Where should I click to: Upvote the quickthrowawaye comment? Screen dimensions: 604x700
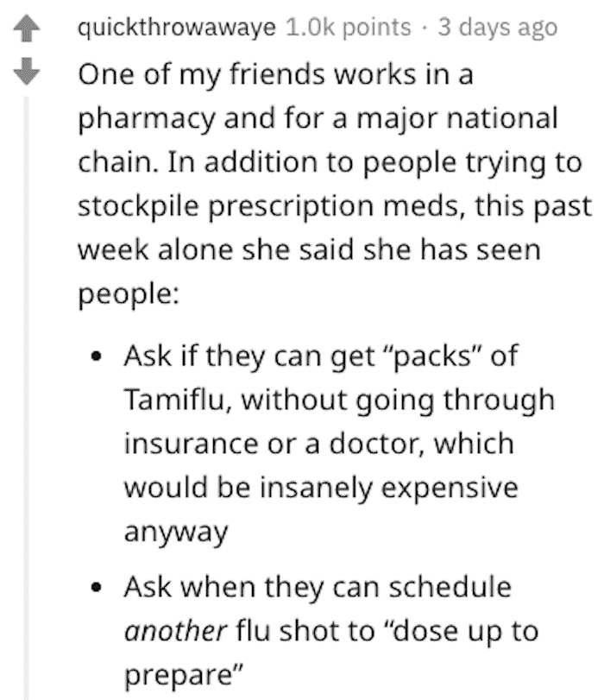coord(27,28)
